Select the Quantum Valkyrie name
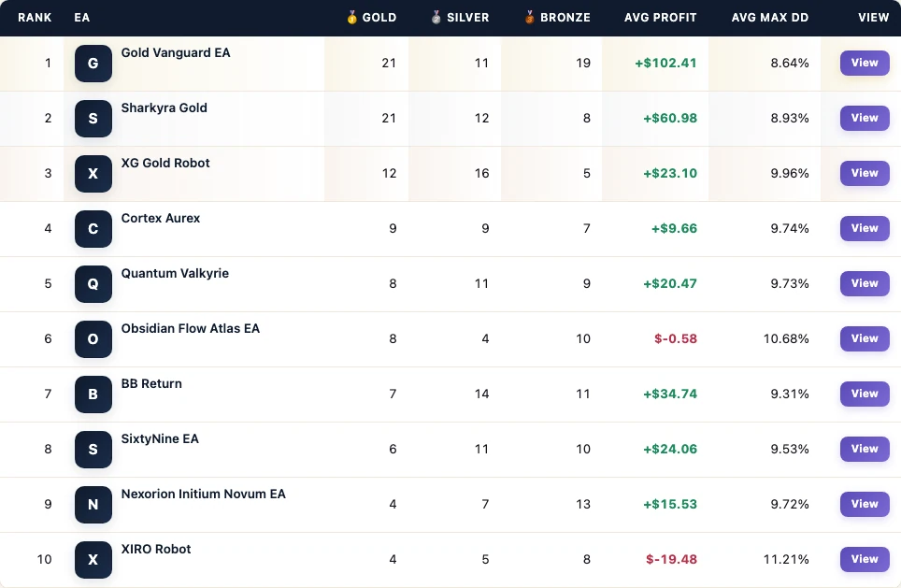The height and width of the screenshot is (588, 901). coord(175,274)
